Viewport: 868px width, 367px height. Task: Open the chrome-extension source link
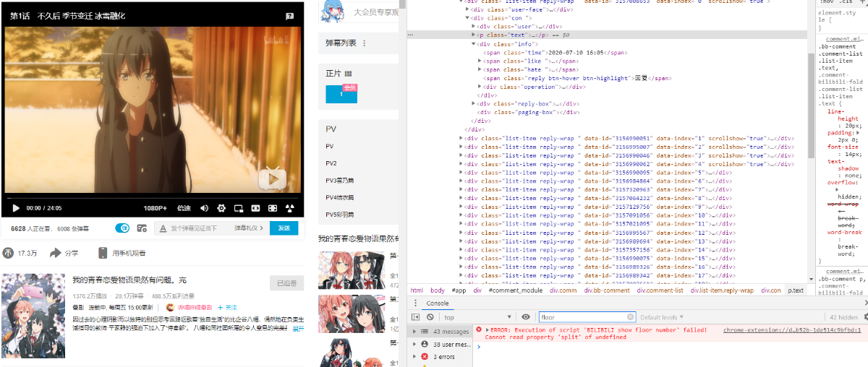coord(791,329)
